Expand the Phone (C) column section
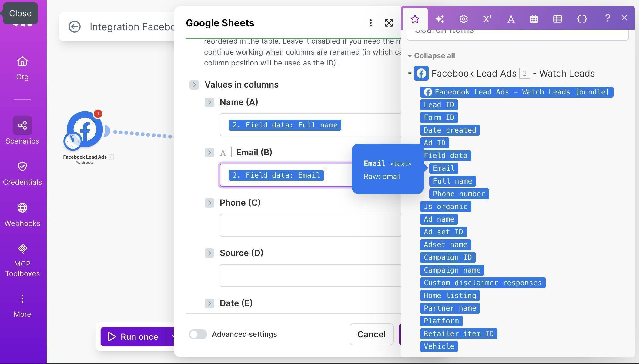 (x=209, y=203)
